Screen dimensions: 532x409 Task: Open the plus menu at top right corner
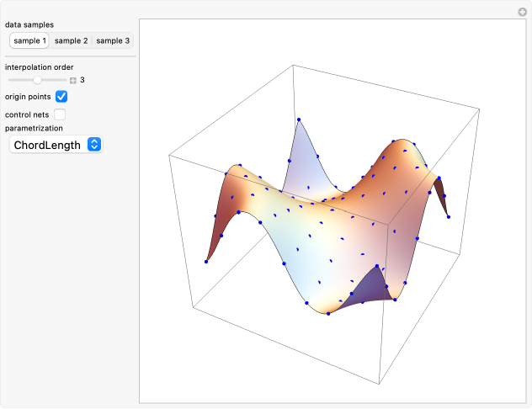pyautogui.click(x=522, y=12)
